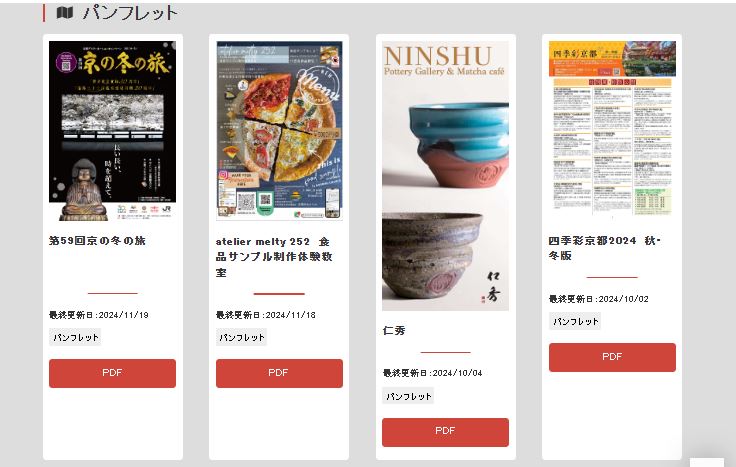Select パンフレット tag under 仁秀 card
Viewport: 736px width, 467px height.
point(408,396)
